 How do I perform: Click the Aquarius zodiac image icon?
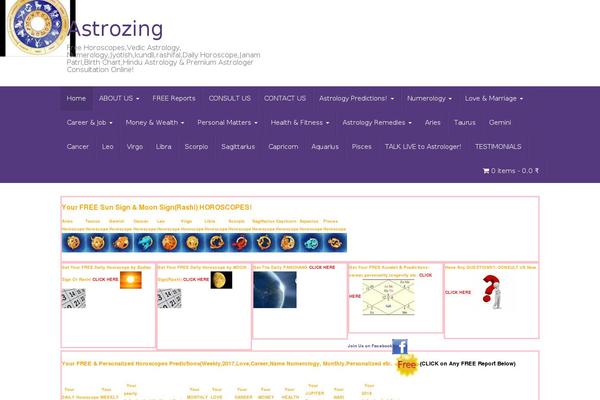tap(311, 242)
